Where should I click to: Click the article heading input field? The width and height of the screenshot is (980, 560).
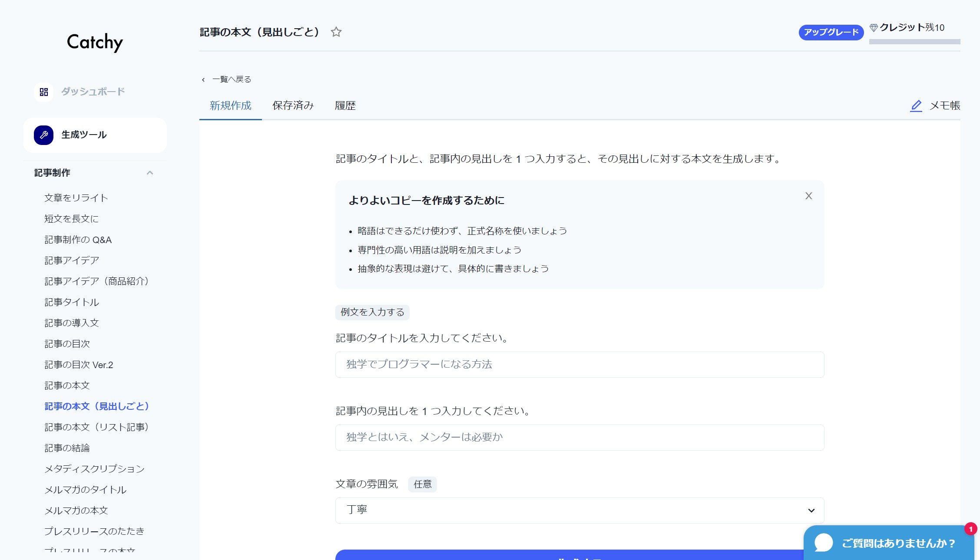click(x=579, y=437)
